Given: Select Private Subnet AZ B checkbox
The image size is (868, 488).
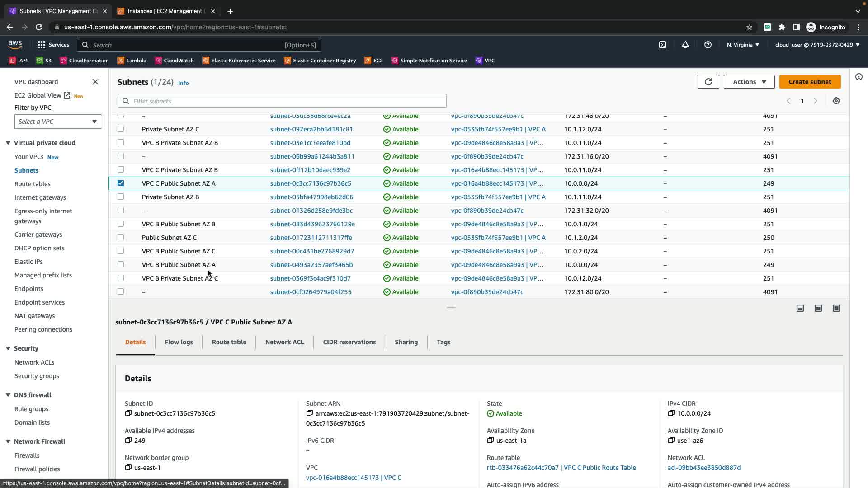Looking at the screenshot, I should [x=121, y=197].
